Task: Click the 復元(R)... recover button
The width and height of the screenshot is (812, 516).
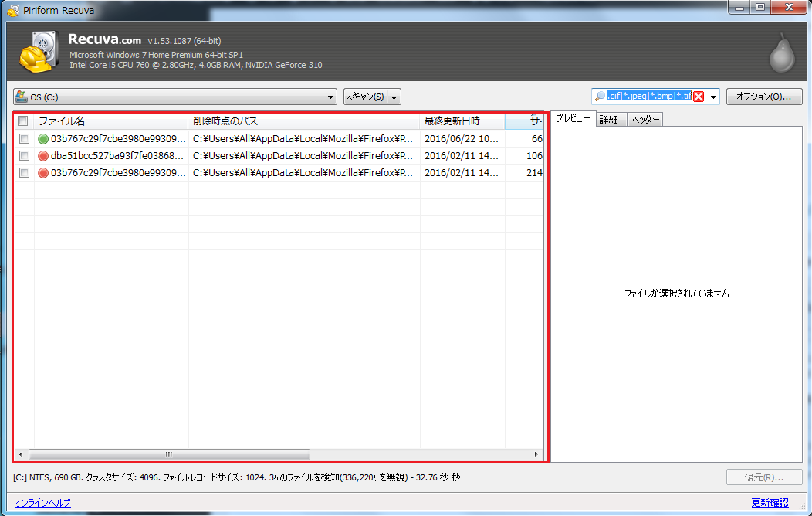Action: click(x=764, y=477)
